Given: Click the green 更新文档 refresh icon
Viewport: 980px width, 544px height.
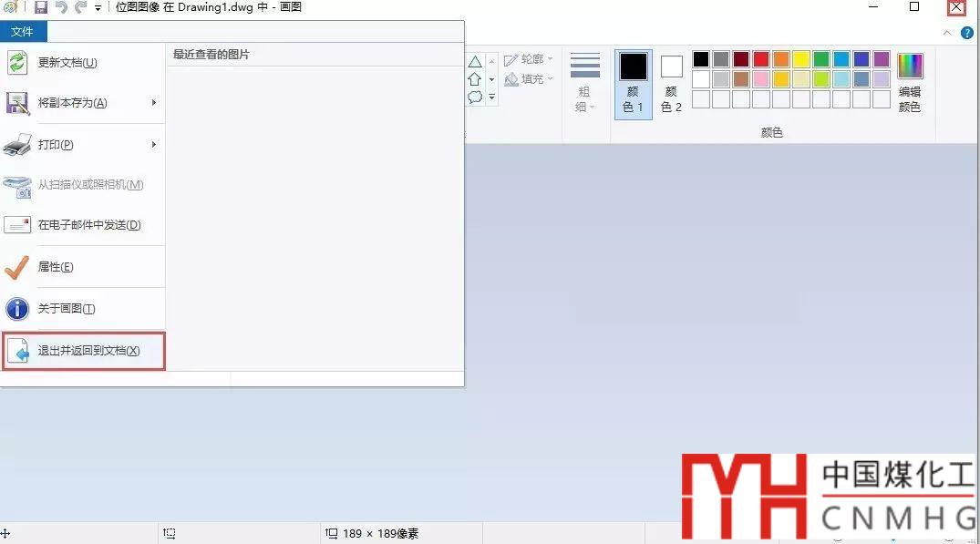Looking at the screenshot, I should coord(17,63).
